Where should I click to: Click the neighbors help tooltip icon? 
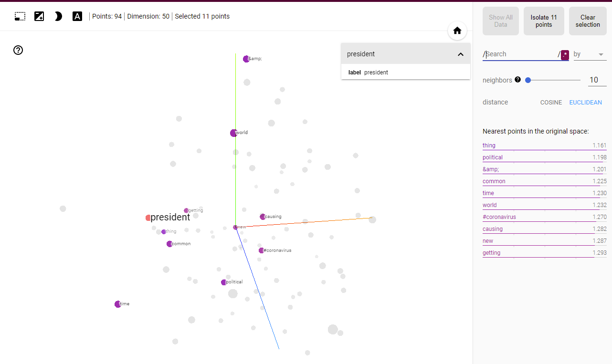coord(518,80)
